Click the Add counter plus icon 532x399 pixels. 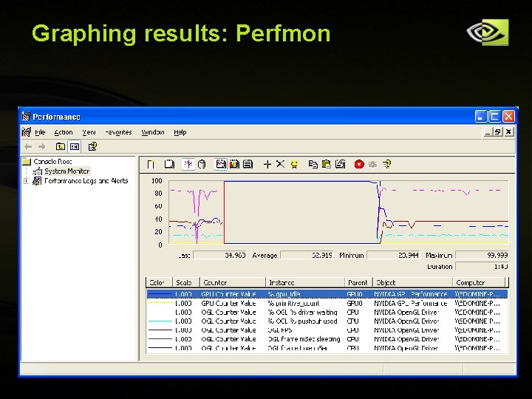pyautogui.click(x=267, y=165)
